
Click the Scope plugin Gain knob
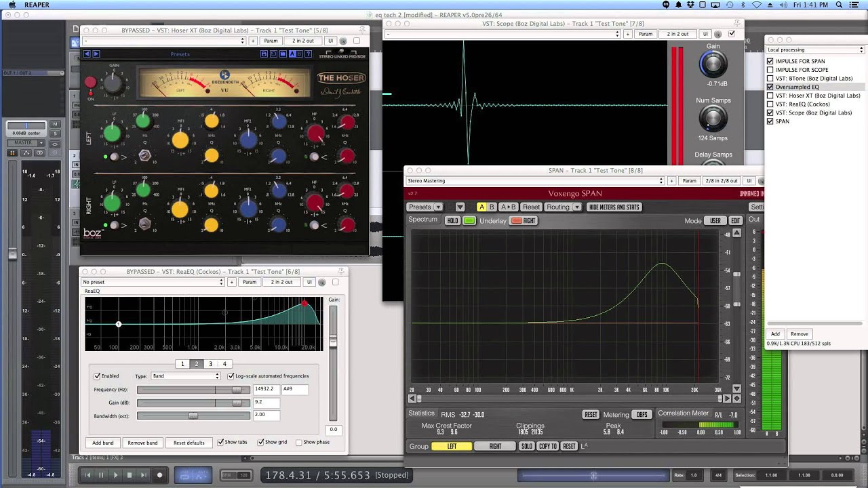click(713, 64)
